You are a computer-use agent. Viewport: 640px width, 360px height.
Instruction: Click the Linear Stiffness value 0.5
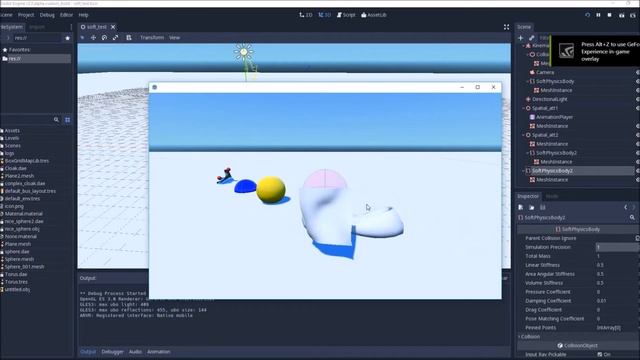click(600, 265)
